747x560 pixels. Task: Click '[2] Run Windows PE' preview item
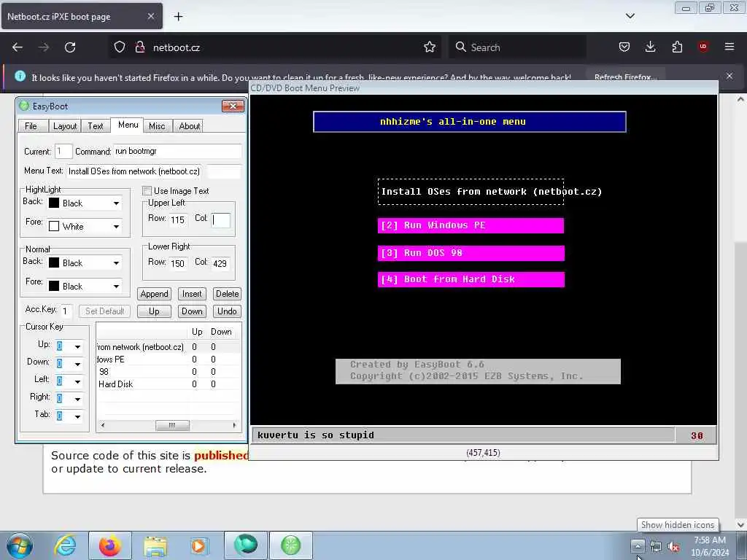point(471,226)
